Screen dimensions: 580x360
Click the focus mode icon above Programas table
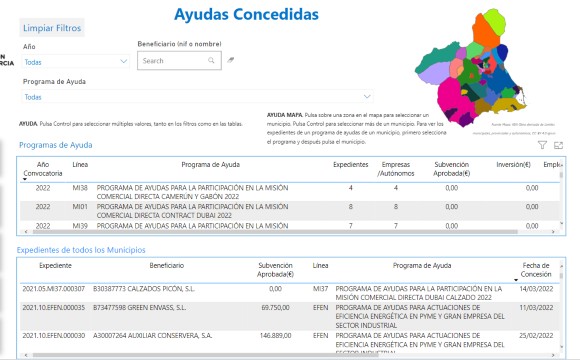tap(558, 145)
